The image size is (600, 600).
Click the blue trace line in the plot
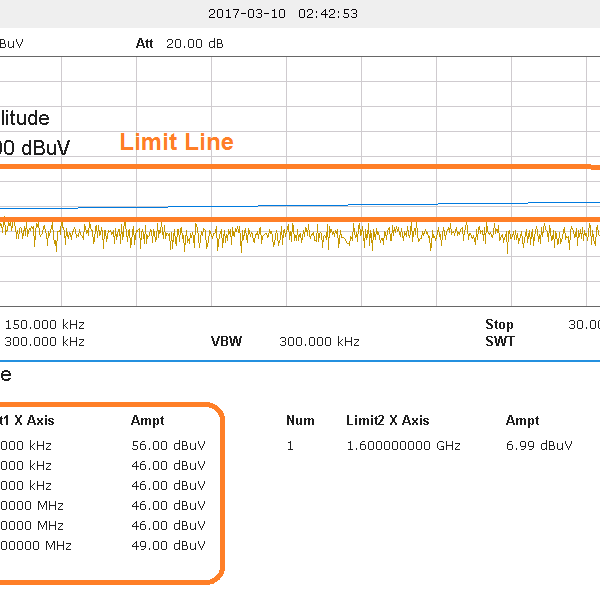300,204
